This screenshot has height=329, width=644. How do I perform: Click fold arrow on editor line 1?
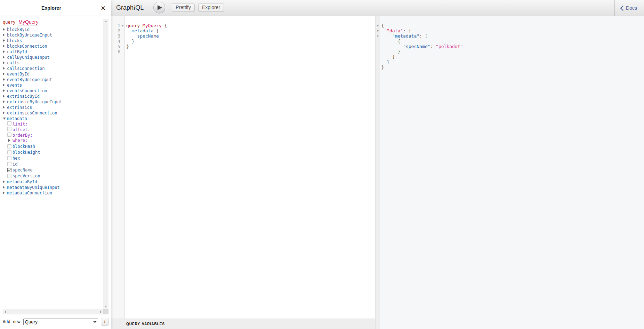click(x=123, y=26)
